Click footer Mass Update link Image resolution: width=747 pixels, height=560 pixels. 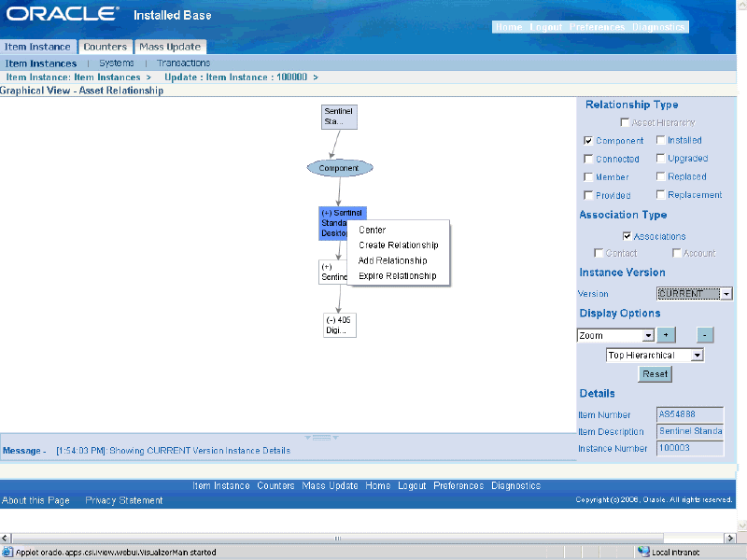[330, 485]
